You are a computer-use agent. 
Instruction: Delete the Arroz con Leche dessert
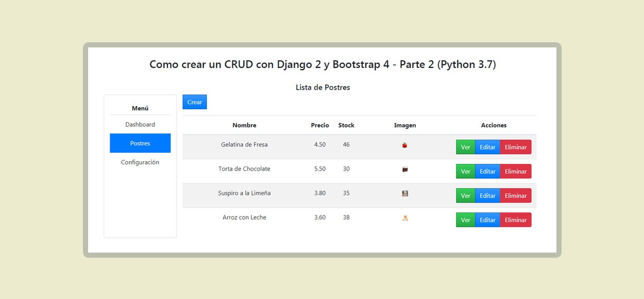point(516,220)
